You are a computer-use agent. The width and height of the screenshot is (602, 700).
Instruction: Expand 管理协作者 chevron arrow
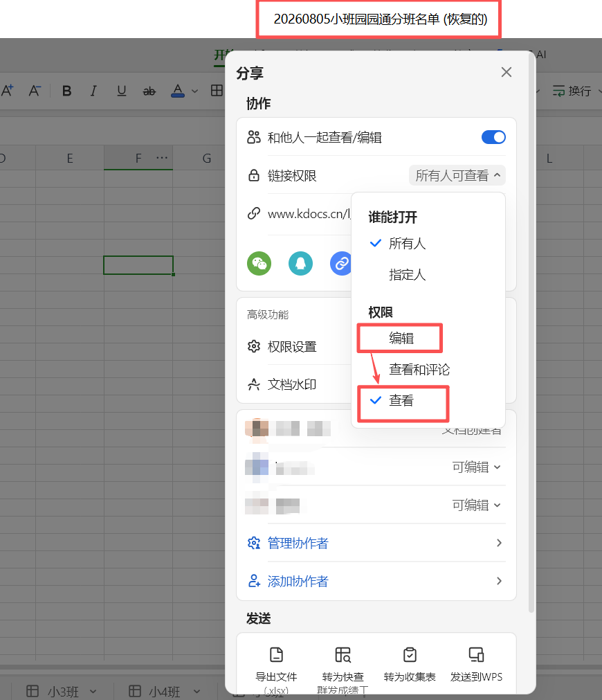pyautogui.click(x=499, y=543)
